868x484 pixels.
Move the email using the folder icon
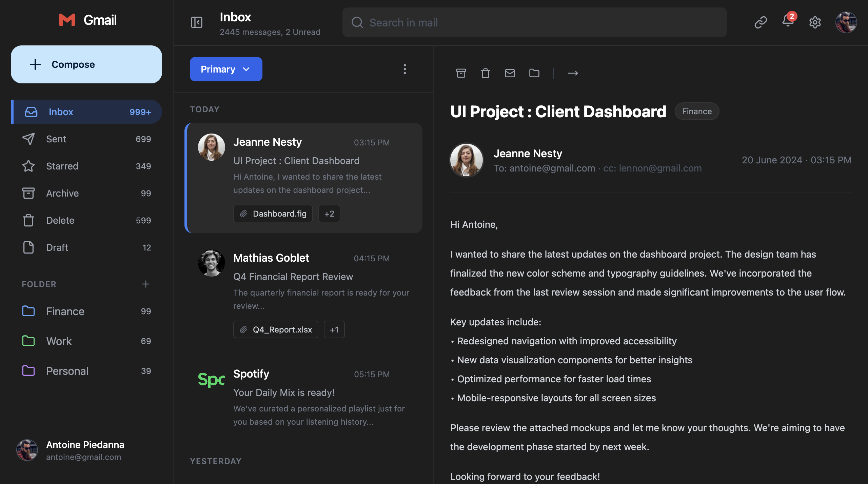click(x=534, y=73)
